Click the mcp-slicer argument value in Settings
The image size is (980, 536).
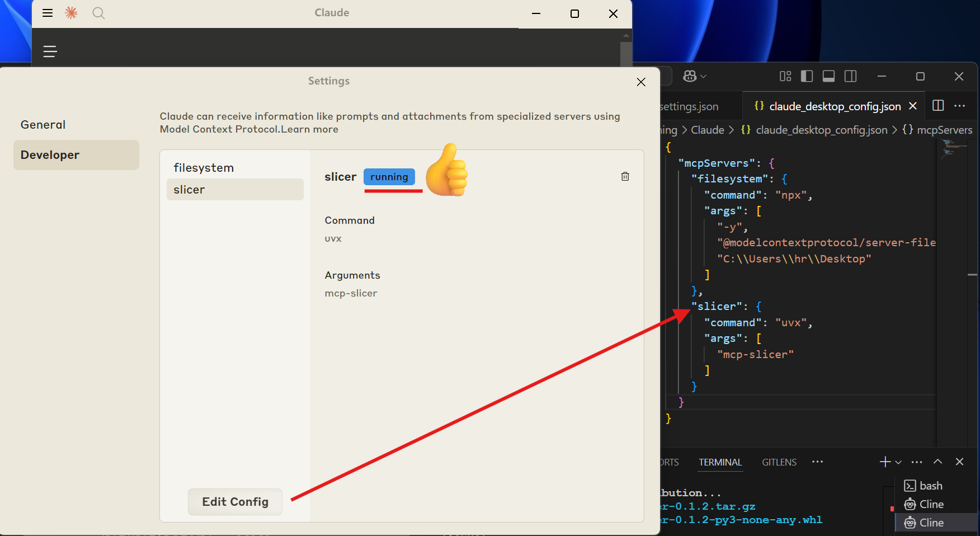351,293
